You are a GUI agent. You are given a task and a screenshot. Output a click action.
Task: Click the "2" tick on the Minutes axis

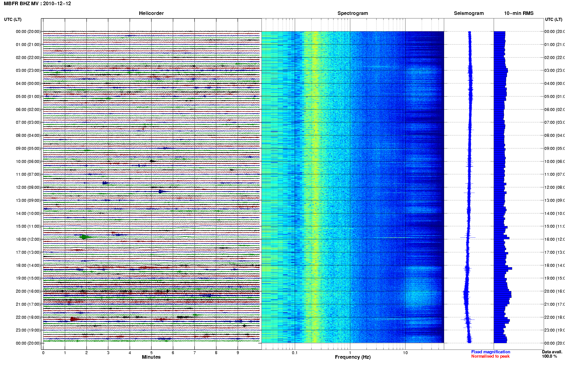(x=87, y=353)
